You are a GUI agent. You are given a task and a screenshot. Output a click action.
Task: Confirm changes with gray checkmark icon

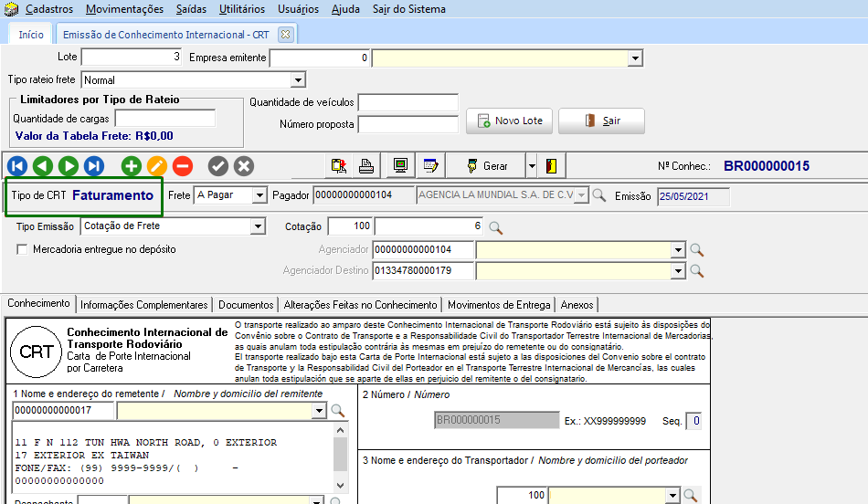click(x=218, y=166)
